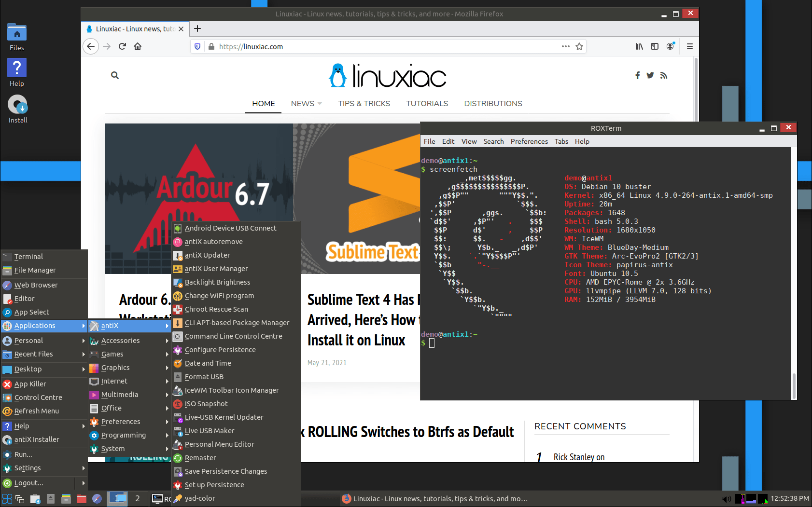This screenshot has height=507, width=812.
Task: Reload the Linuxiac page
Action: click(122, 46)
